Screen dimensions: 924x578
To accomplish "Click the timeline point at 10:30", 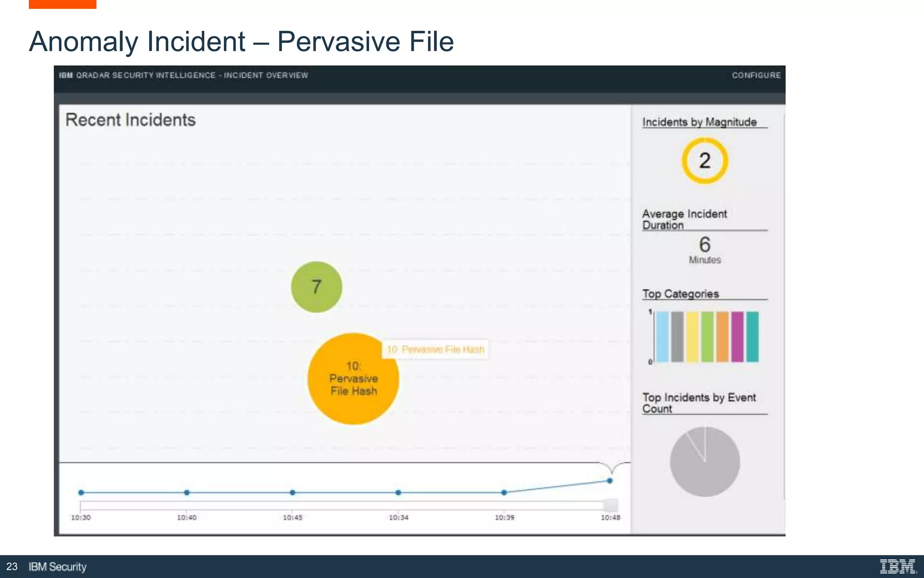I will pyautogui.click(x=81, y=493).
